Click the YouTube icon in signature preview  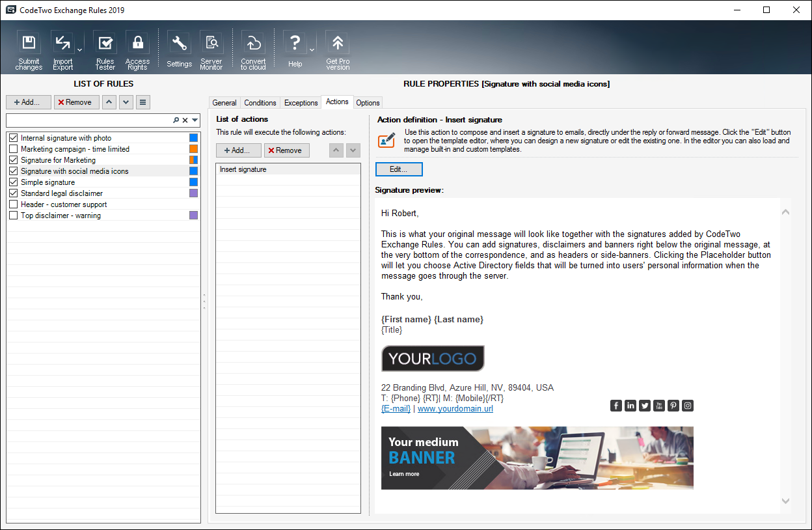pyautogui.click(x=659, y=406)
